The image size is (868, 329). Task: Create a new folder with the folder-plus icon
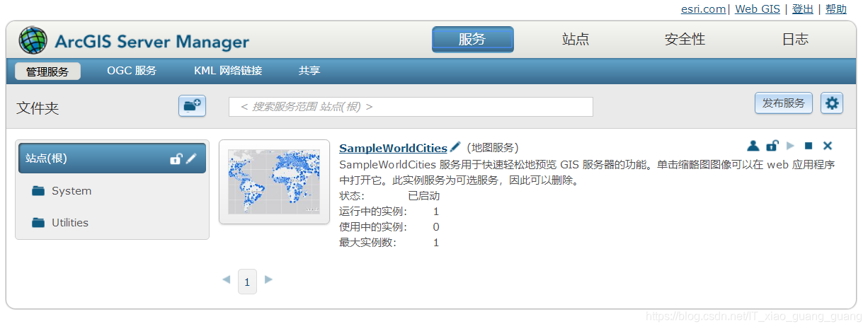point(192,105)
